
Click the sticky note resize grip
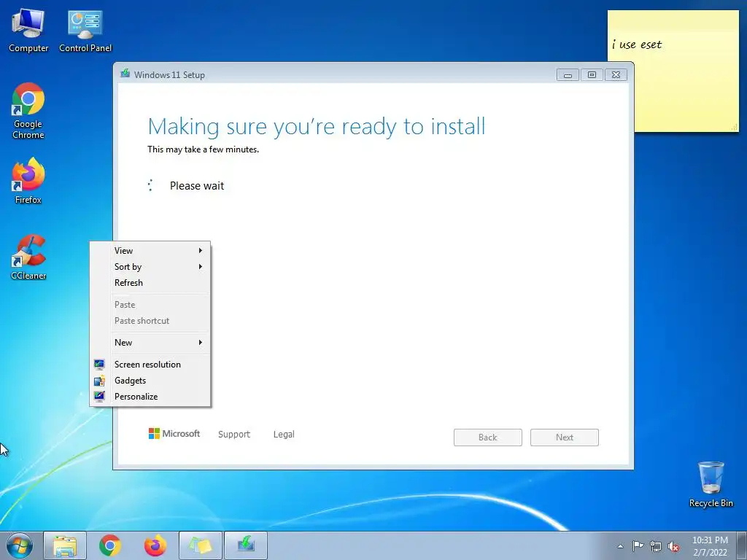(x=734, y=127)
